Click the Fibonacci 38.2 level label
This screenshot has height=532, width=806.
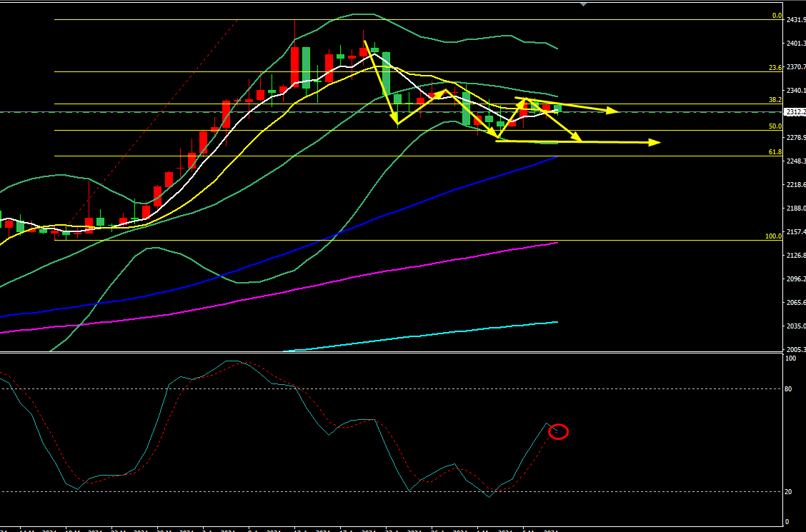[775, 100]
